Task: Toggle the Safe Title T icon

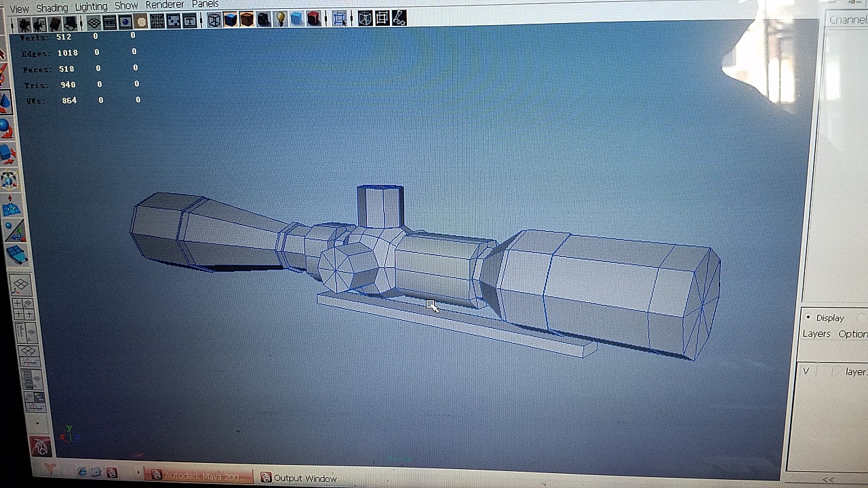Action: point(190,21)
